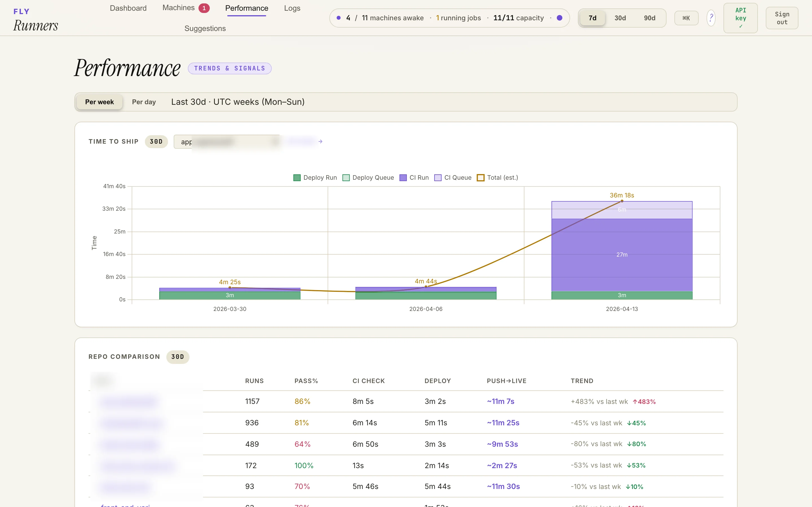Select the 30d time range
812x507 pixels.
pyautogui.click(x=620, y=18)
